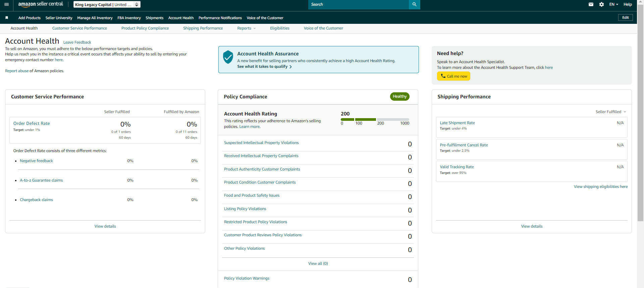This screenshot has height=288, width=644.
Task: Open Account Health in the favorites bar
Action: tap(181, 18)
